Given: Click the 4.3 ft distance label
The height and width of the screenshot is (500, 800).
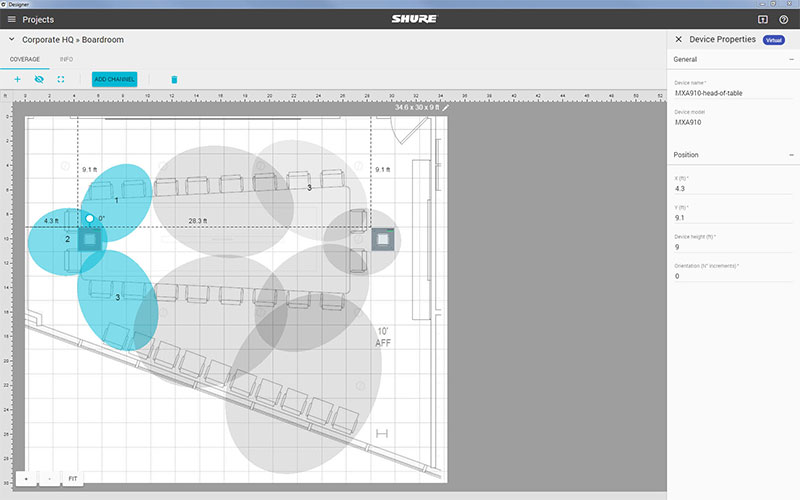Looking at the screenshot, I should click(51, 221).
